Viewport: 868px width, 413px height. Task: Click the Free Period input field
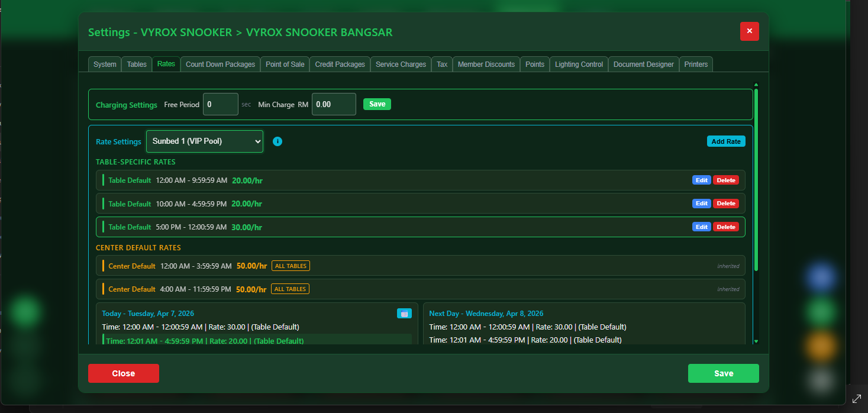(220, 104)
